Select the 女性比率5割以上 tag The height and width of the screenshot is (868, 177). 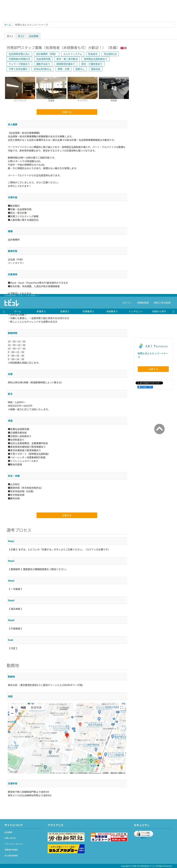[x=42, y=69]
